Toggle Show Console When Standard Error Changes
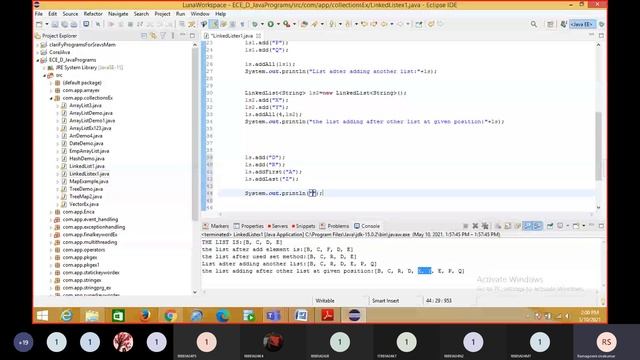 tap(538, 226)
